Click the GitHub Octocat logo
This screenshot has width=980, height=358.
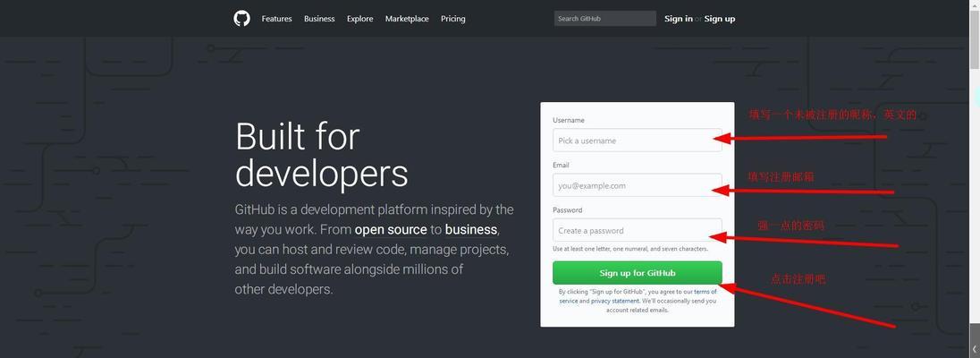242,18
